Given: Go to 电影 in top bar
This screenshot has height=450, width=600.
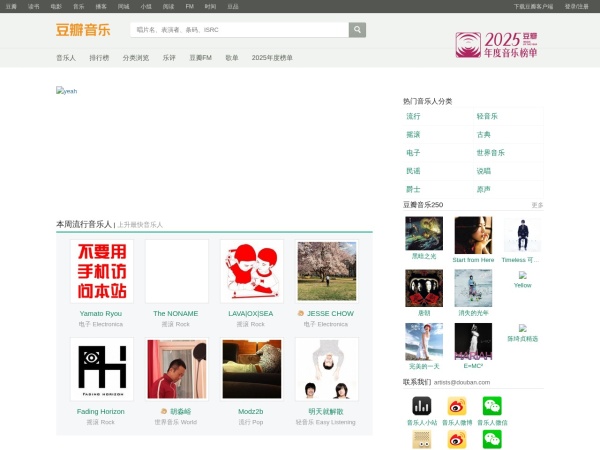Looking at the screenshot, I should click(56, 7).
